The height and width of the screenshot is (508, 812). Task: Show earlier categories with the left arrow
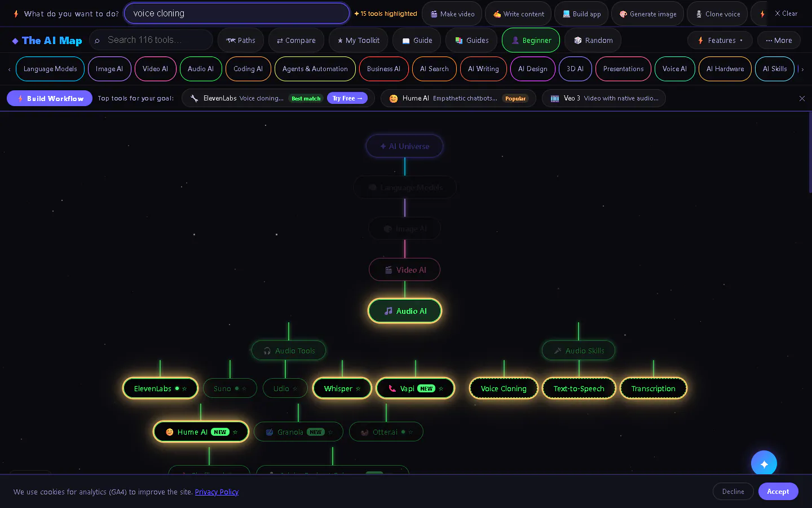[9, 69]
